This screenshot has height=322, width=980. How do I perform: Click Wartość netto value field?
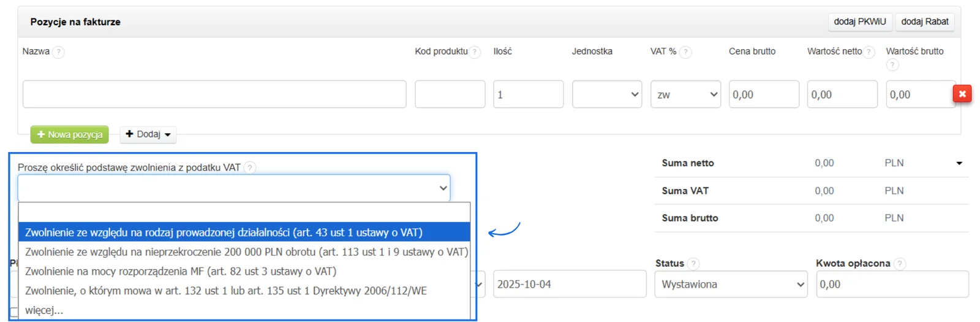842,94
